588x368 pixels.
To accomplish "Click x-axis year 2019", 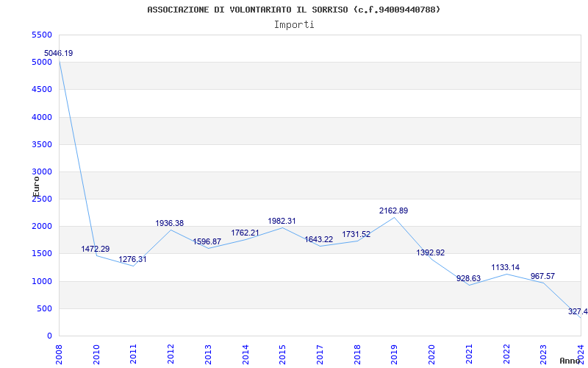I will pos(395,354).
